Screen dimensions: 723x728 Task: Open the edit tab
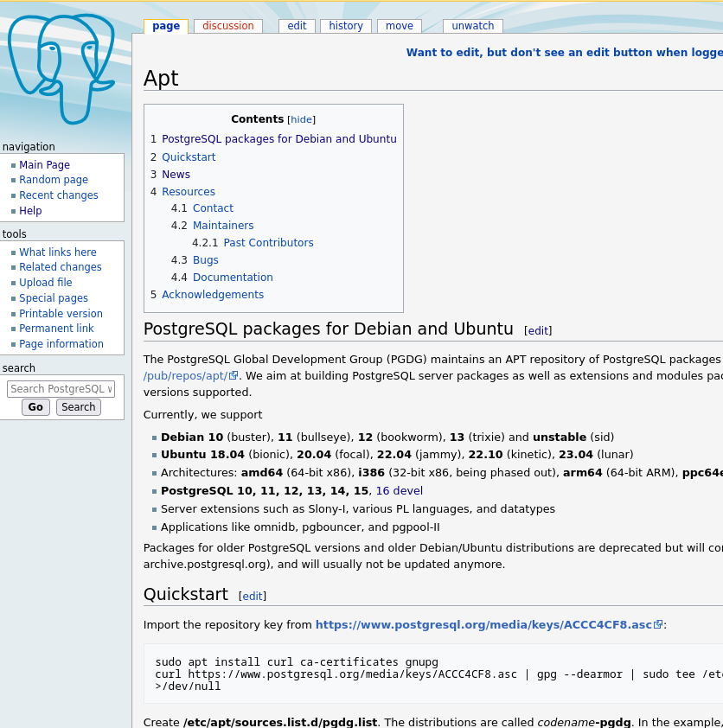pyautogui.click(x=297, y=26)
